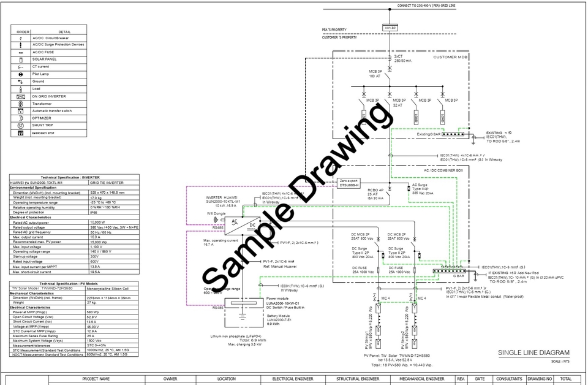Image resolution: width=588 pixels, height=385 pixels.
Task: Click the MCB 3P 32 AT label
Action: click(x=399, y=103)
